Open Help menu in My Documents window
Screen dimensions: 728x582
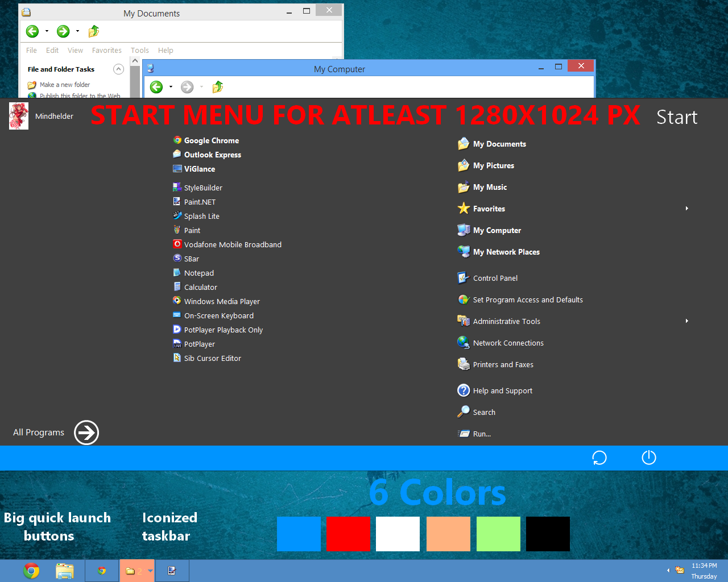pos(166,50)
